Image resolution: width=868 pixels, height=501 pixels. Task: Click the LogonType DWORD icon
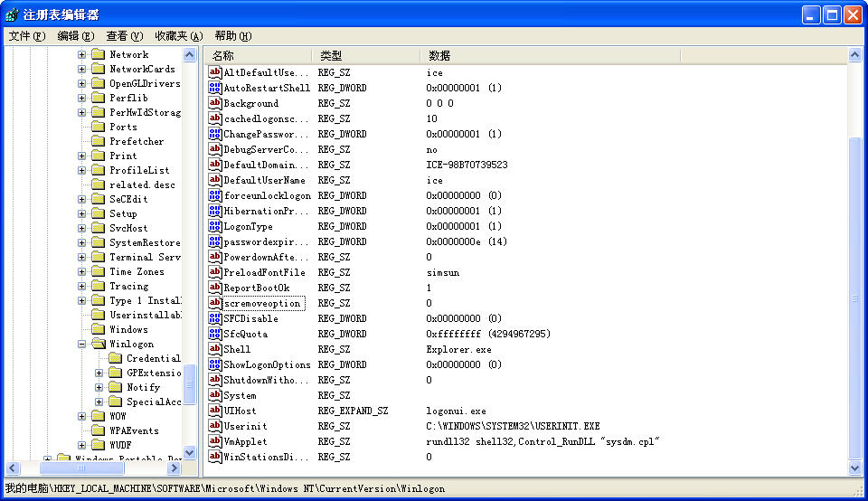point(215,226)
